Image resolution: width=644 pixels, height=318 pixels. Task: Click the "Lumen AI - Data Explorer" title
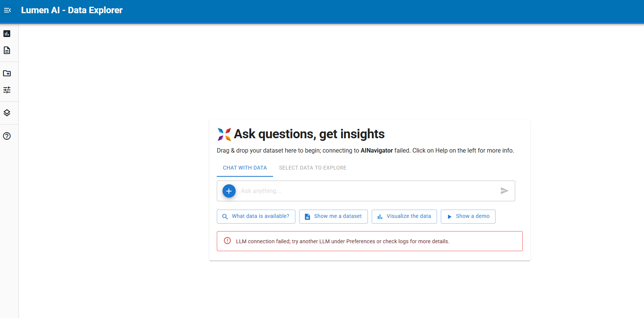tap(72, 10)
